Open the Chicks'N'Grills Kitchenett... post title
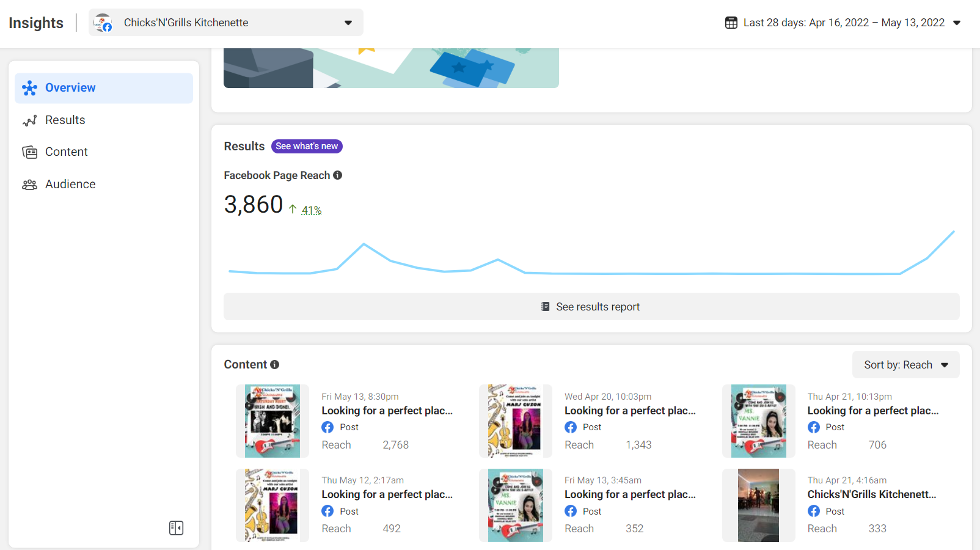 tap(872, 495)
